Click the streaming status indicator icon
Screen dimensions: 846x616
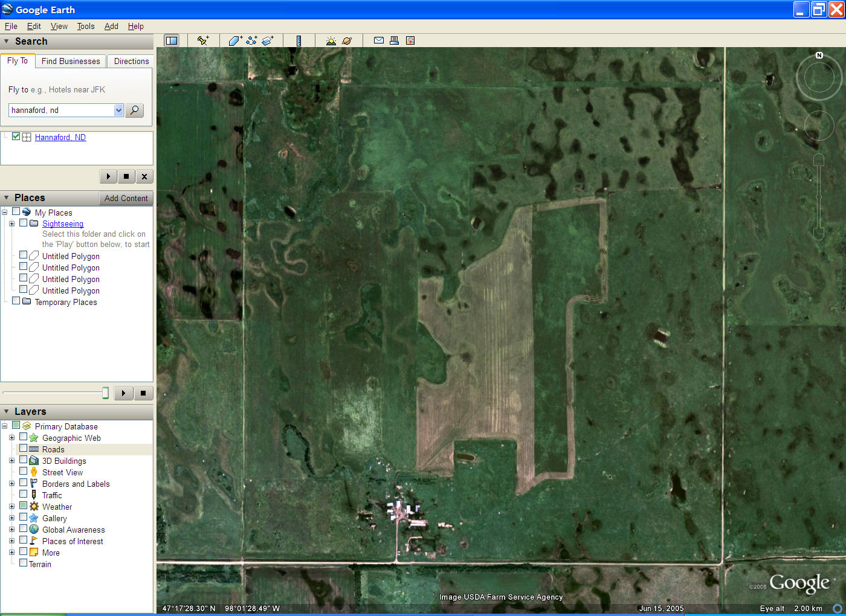coord(838,608)
